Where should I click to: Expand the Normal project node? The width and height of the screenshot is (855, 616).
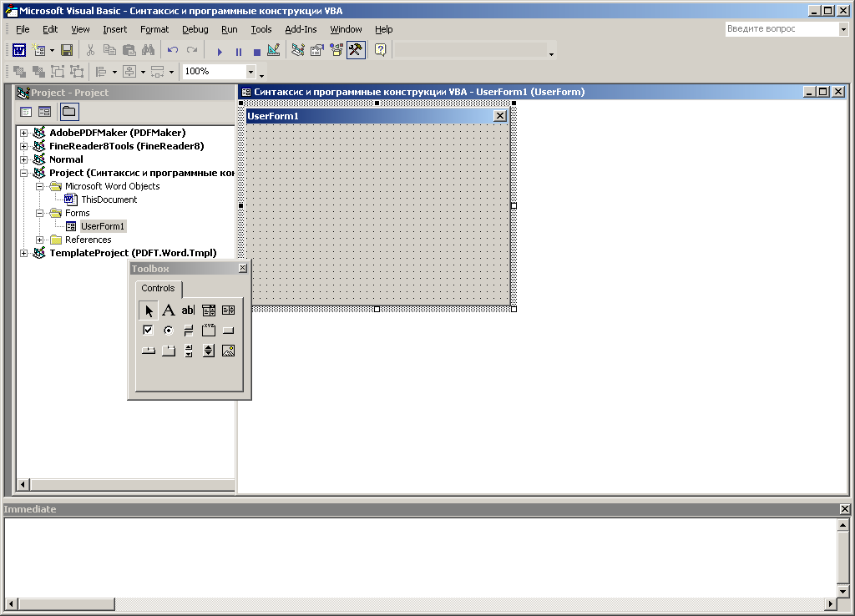point(23,159)
